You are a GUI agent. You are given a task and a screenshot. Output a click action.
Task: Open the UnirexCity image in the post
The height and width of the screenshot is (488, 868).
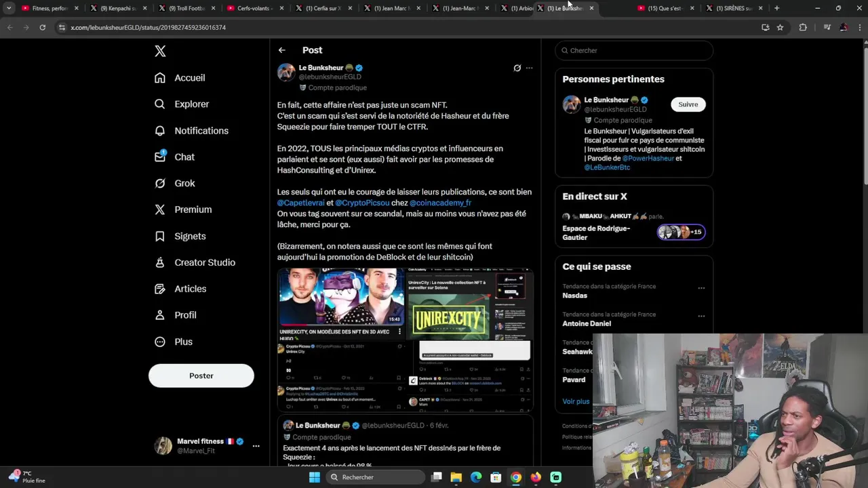(469, 305)
